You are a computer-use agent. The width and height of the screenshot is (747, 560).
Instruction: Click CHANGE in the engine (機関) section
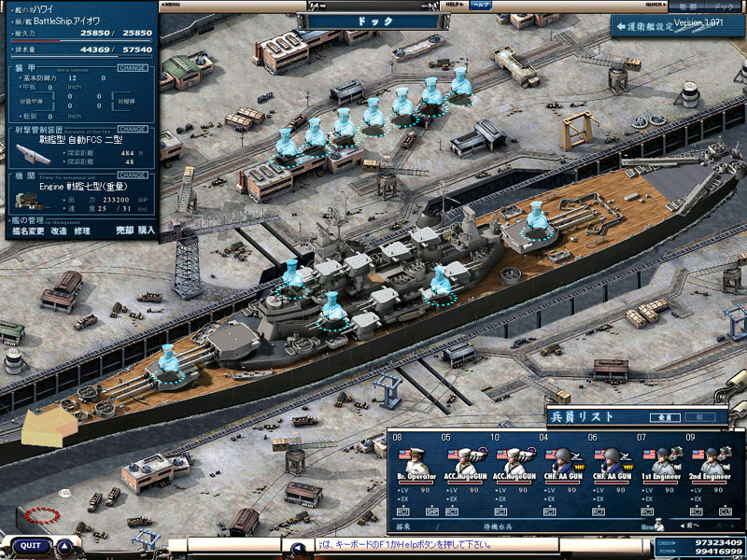[x=132, y=175]
